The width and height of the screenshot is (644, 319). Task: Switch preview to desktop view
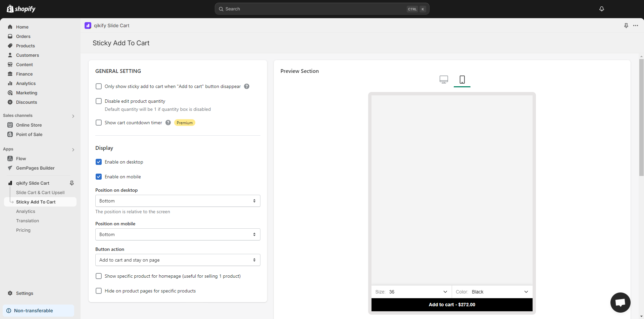(444, 80)
